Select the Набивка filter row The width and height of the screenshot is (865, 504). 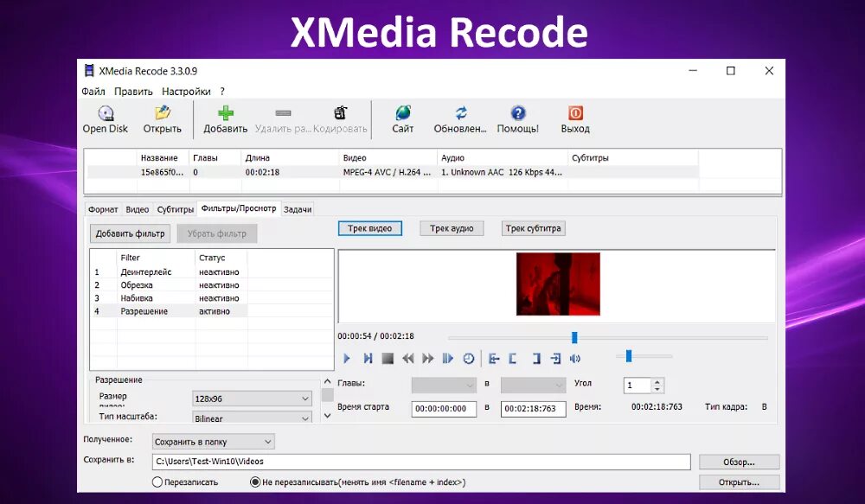point(170,297)
